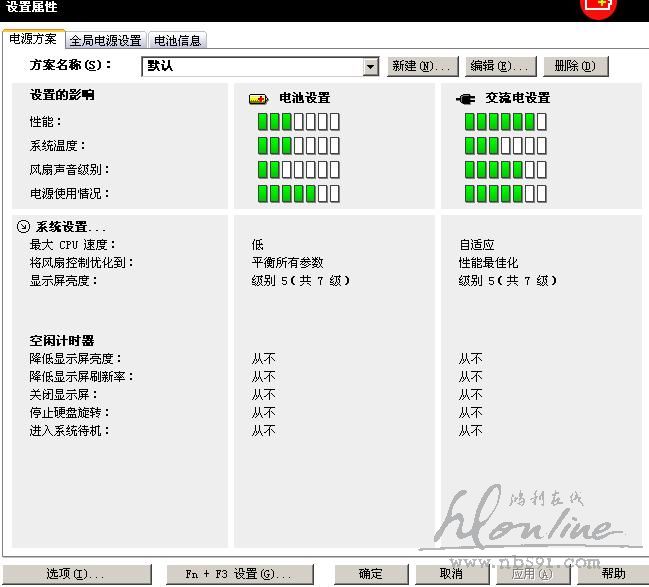Viewport: 649px width, 587px height.
Task: Cancel the dialog with 取消
Action: pos(451,574)
